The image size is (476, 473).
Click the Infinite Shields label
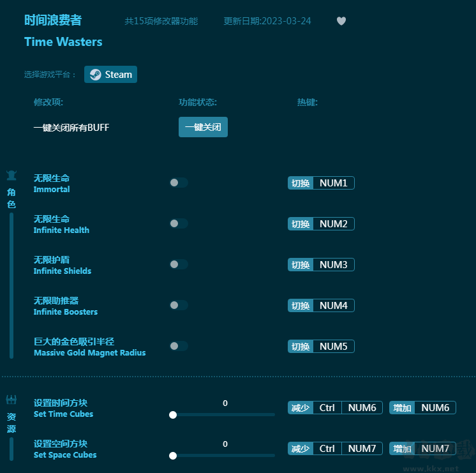click(x=63, y=265)
